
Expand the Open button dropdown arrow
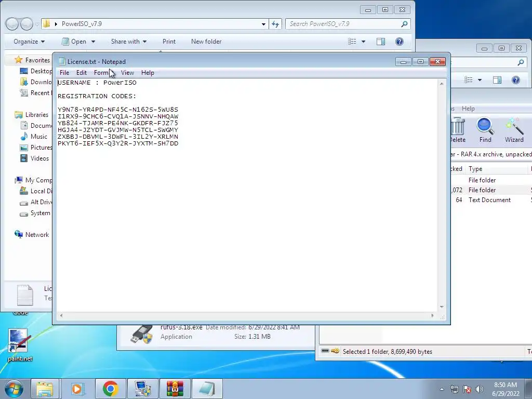point(93,42)
